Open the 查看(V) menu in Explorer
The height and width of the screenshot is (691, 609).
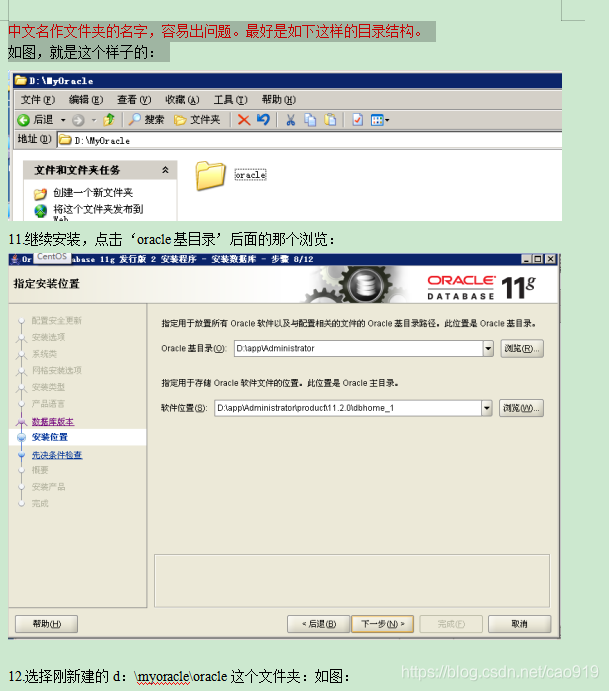(134, 100)
